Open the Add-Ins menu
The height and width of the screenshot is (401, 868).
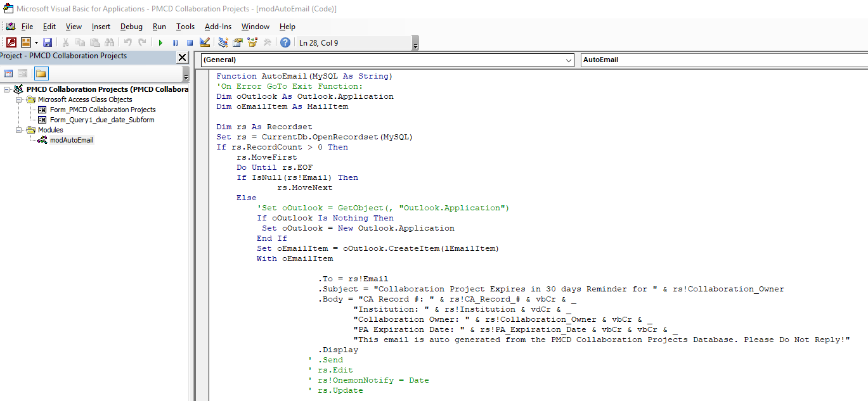click(x=218, y=27)
